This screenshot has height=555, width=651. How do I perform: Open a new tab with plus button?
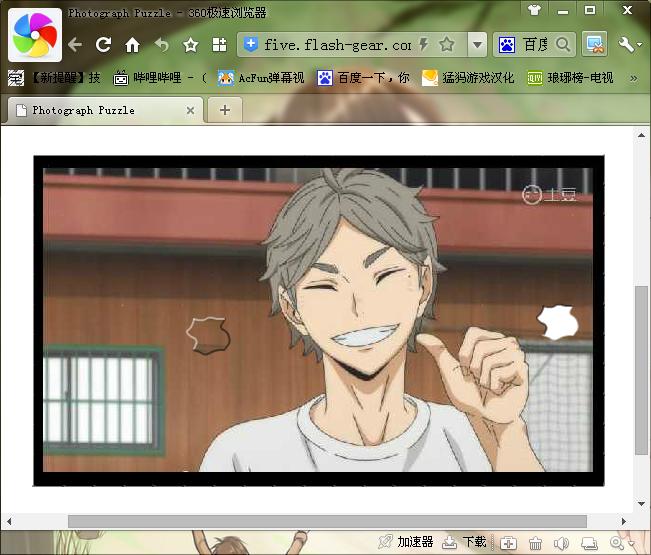click(224, 110)
